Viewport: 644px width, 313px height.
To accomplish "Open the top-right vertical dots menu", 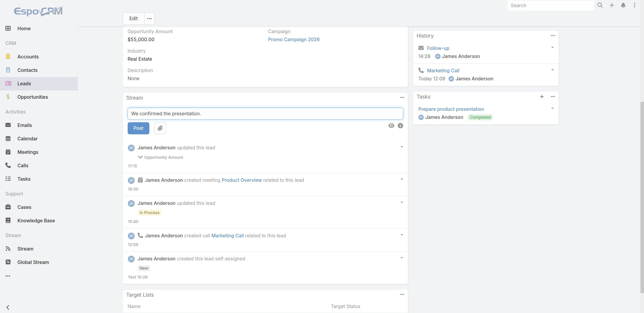I will 635,5.
